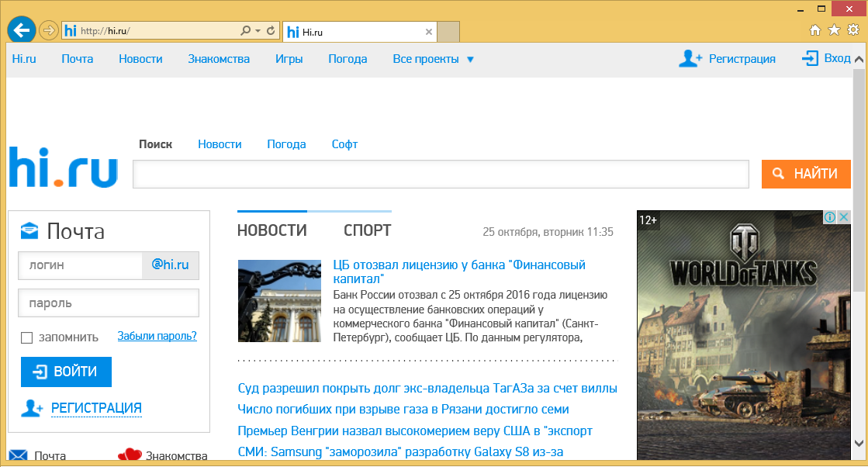Click the AdChoices info icon on ad
The height and width of the screenshot is (467, 868).
tap(829, 218)
